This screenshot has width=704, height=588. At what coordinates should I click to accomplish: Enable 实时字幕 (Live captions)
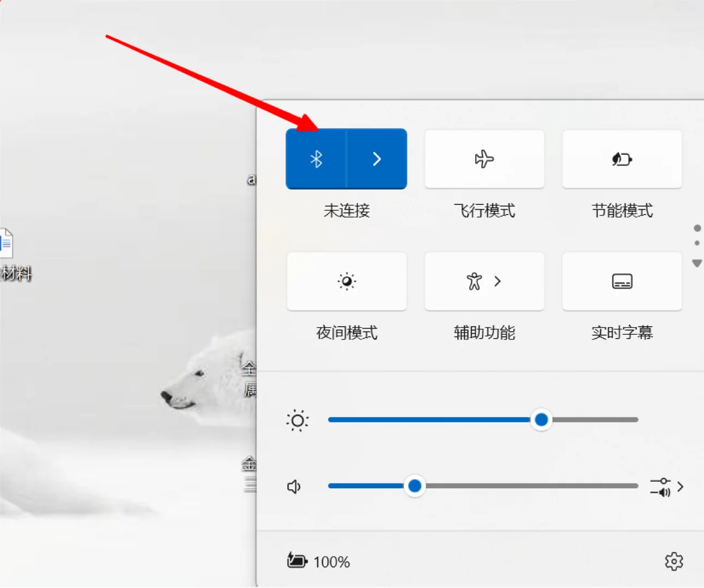622,281
